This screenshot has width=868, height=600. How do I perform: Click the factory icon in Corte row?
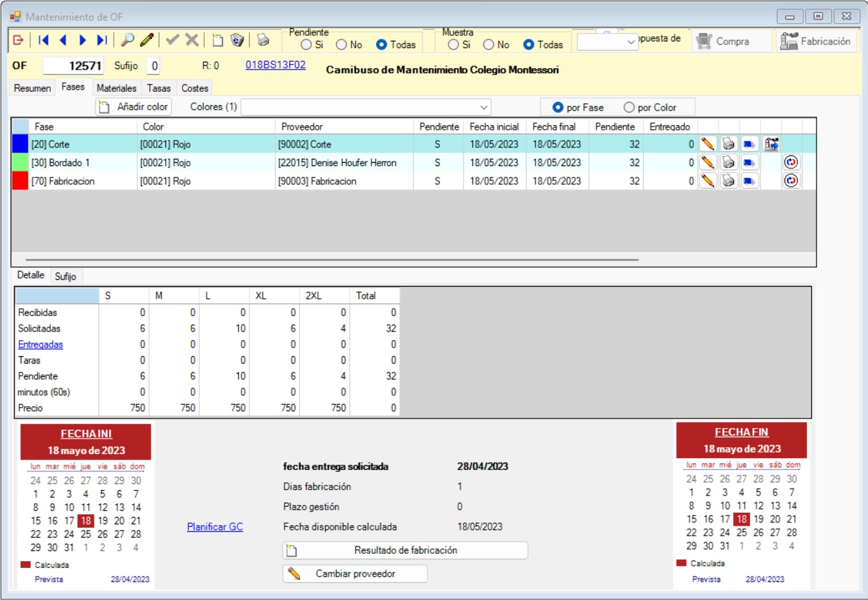(x=771, y=144)
